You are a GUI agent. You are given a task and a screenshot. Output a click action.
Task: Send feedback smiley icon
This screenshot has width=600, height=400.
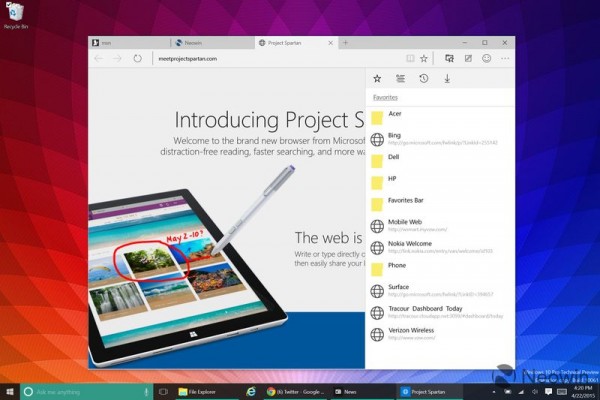point(486,59)
